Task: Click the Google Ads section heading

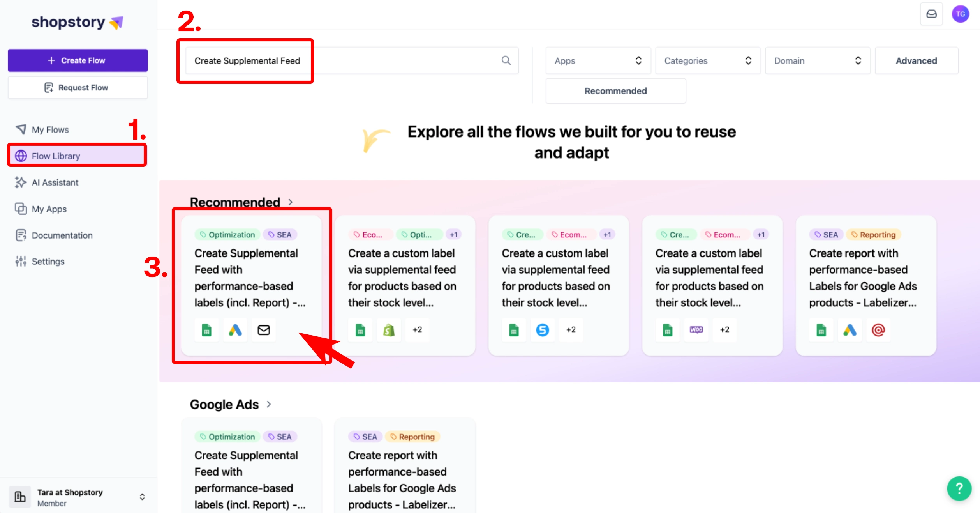Action: click(x=224, y=404)
